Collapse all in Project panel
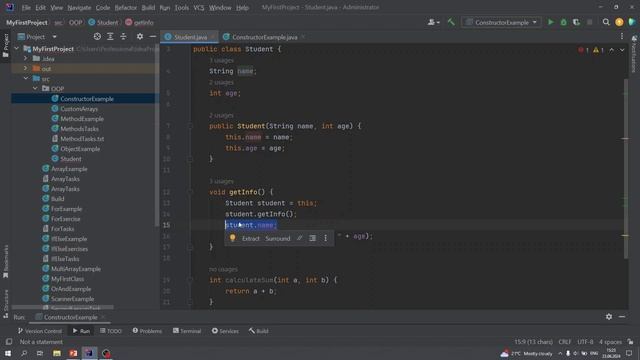Viewport: 640px width, 360px height. pos(123,37)
